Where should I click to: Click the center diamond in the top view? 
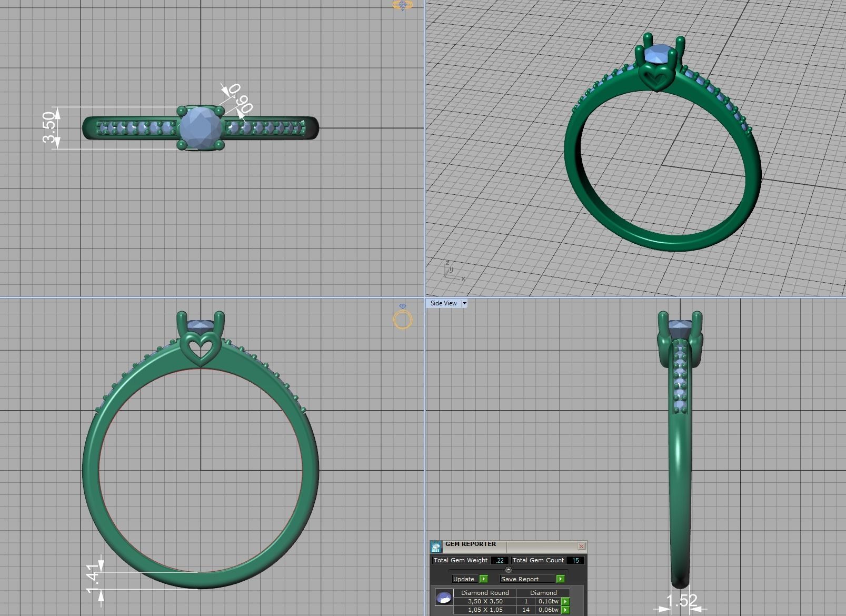pyautogui.click(x=201, y=128)
